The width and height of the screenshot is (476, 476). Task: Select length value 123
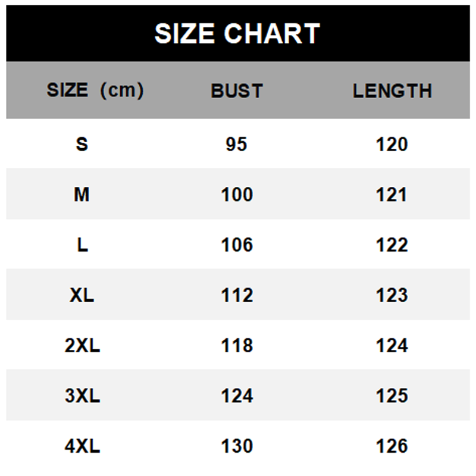(392, 295)
